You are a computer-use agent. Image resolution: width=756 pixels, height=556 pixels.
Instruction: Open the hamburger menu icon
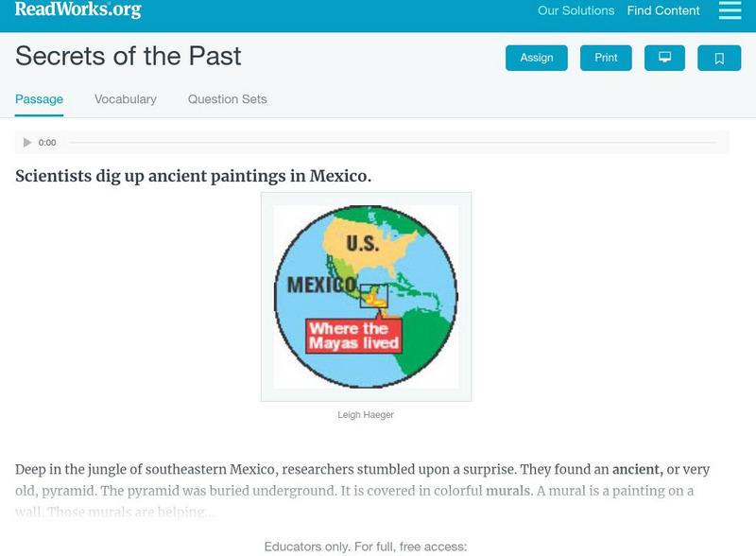tap(730, 10)
